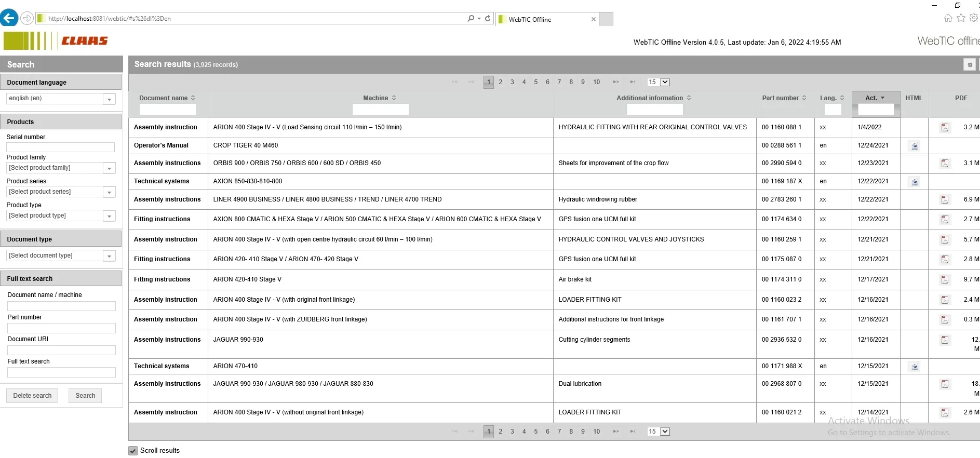980x458 pixels.
Task: Open browser home page
Action: [x=948, y=18]
